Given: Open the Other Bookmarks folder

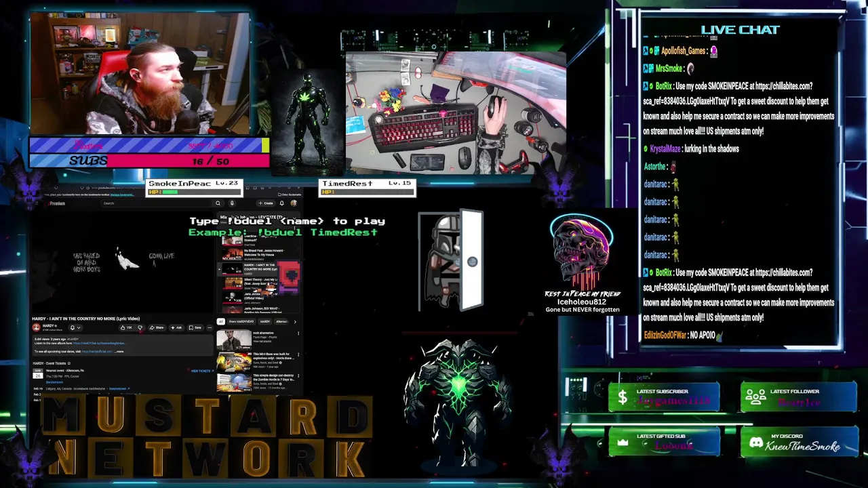Looking at the screenshot, I should (289, 195).
